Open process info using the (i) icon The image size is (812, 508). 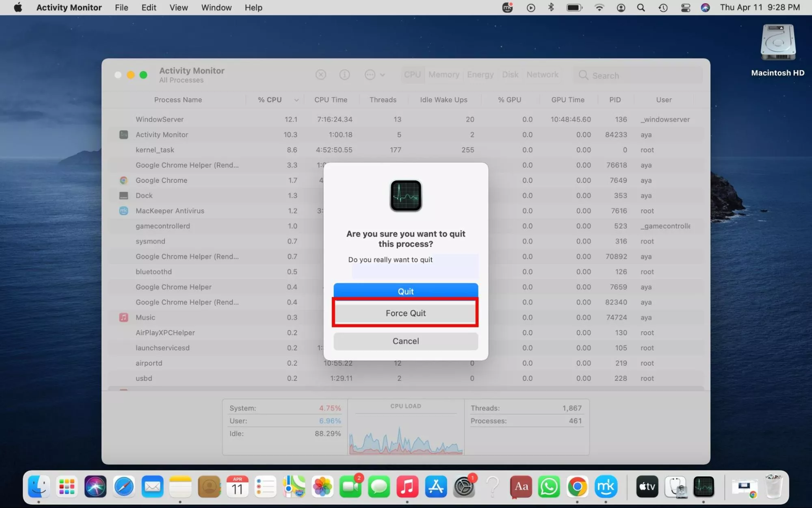point(344,75)
